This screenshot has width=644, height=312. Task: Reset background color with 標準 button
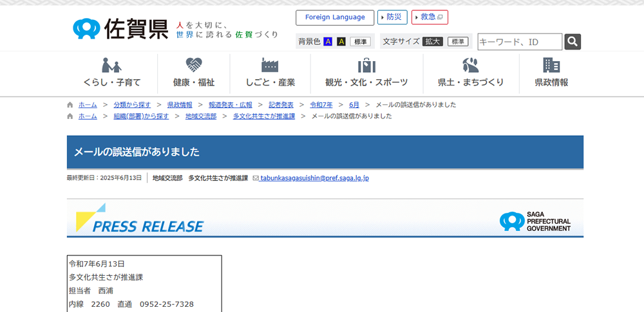pos(360,41)
